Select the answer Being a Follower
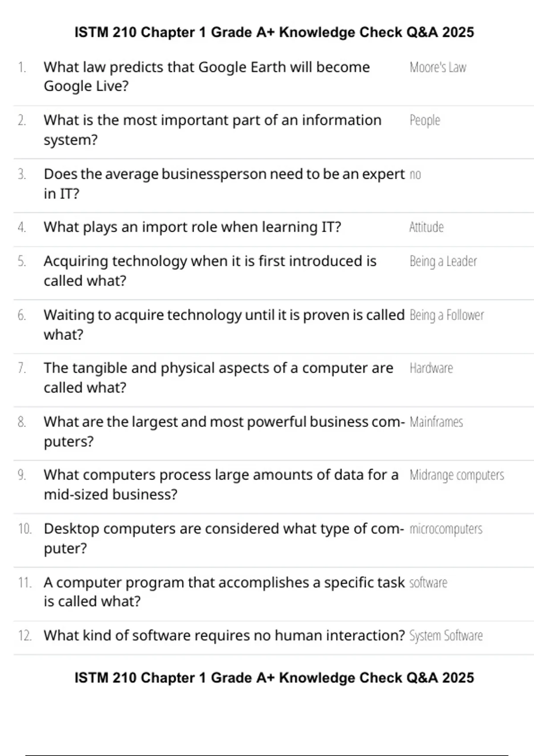 pos(447,315)
